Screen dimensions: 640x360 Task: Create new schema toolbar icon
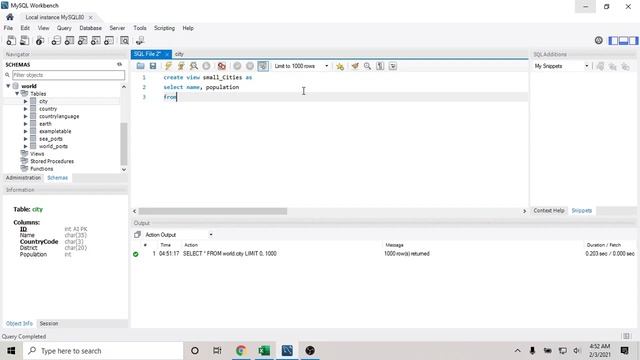[x=56, y=40]
